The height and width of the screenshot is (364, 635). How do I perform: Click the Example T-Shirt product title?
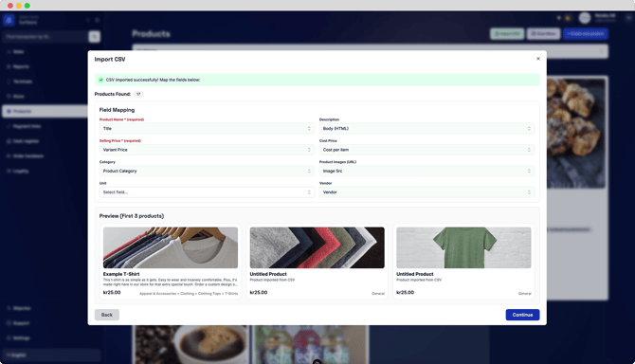[x=121, y=274]
